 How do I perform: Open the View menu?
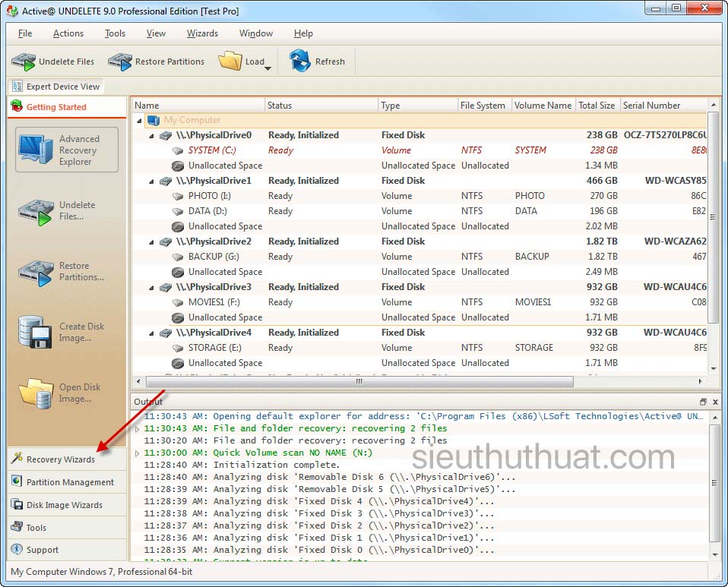click(x=156, y=33)
